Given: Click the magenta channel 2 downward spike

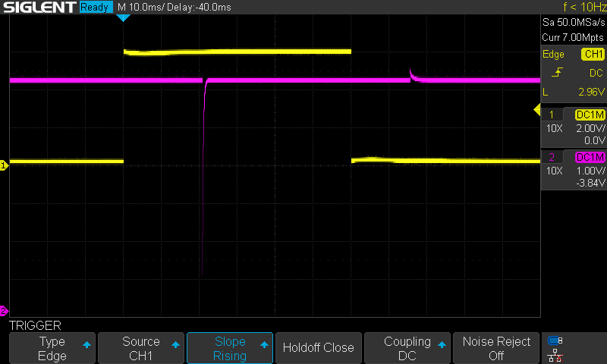Looking at the screenshot, I should 203,178.
